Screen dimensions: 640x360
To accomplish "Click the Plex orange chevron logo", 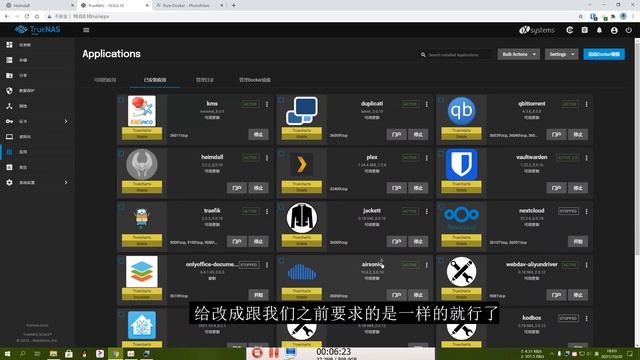I will [302, 164].
